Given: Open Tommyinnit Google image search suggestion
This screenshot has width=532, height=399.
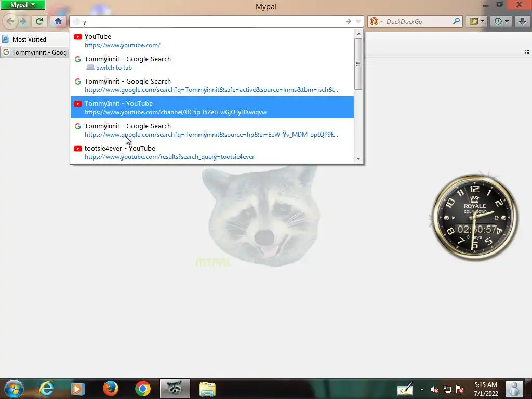Looking at the screenshot, I should [212, 86].
